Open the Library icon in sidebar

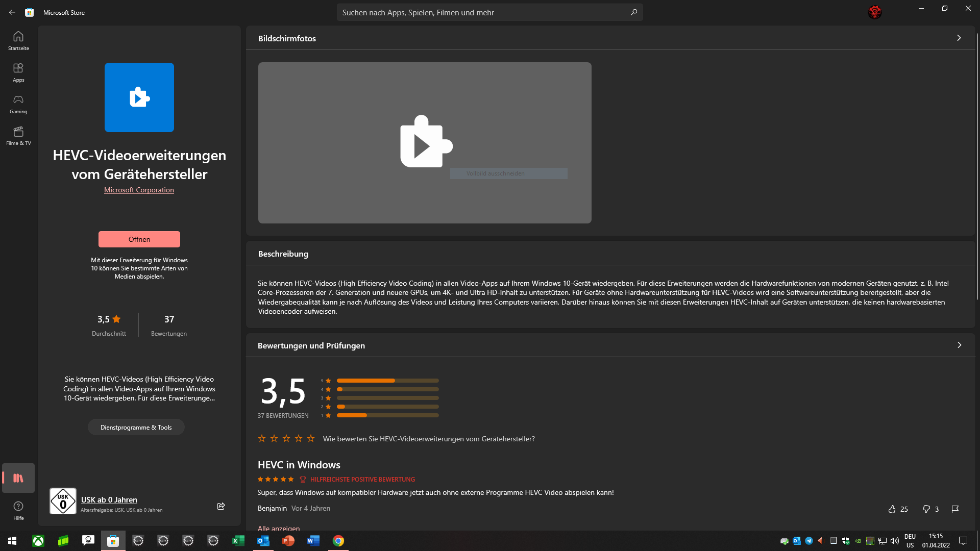click(x=18, y=478)
